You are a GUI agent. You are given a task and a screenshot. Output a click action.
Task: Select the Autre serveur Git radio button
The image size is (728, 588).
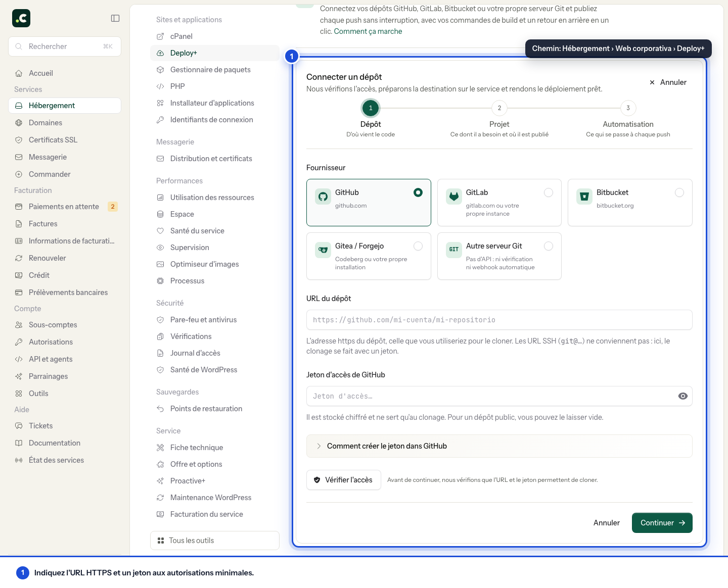(x=549, y=246)
